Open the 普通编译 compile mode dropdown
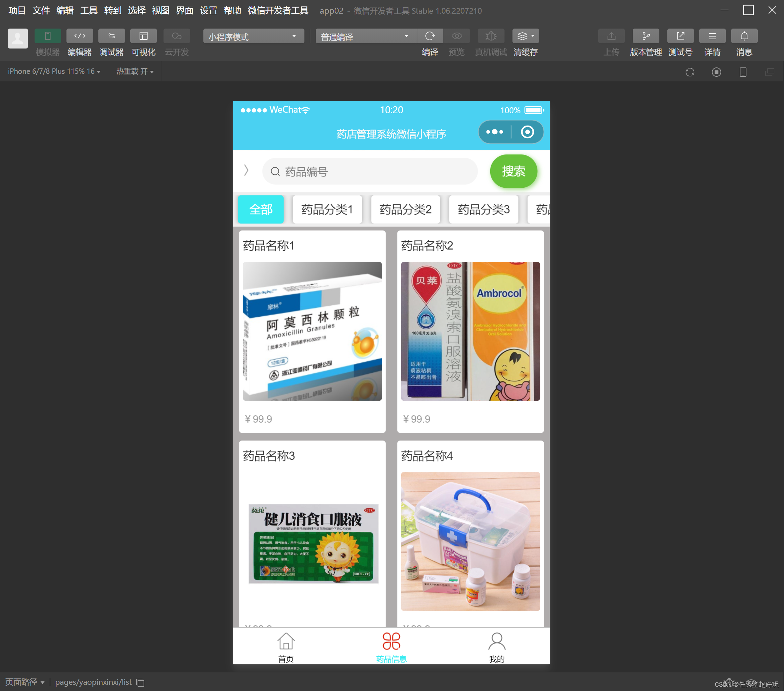 click(366, 37)
